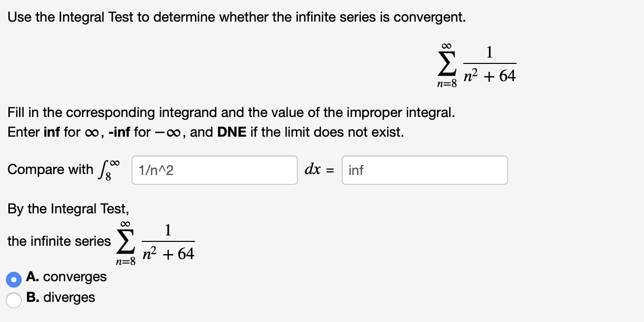Viewport: 644px width, 322px height.
Task: Click the integrand input field containing 1/n^2
Action: point(214,170)
